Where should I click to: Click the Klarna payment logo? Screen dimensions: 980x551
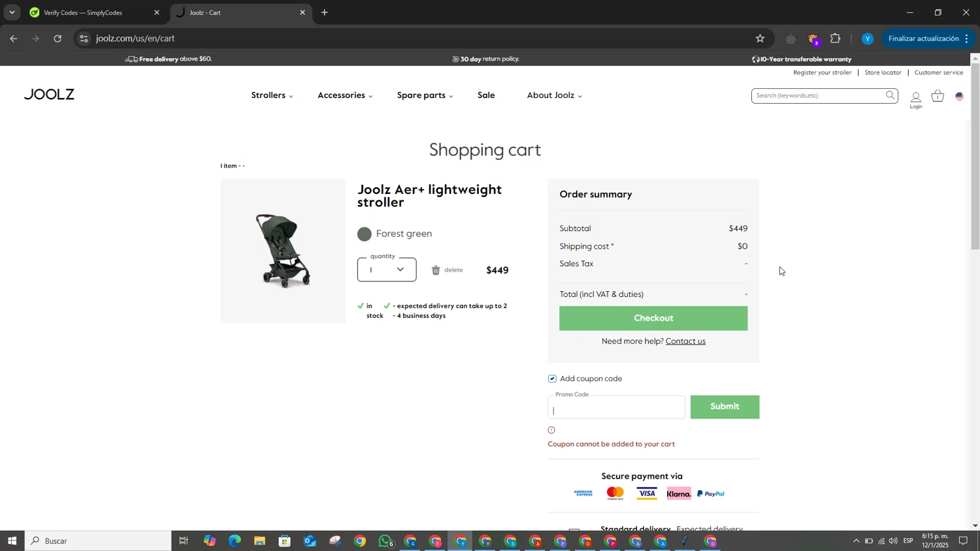coord(679,494)
